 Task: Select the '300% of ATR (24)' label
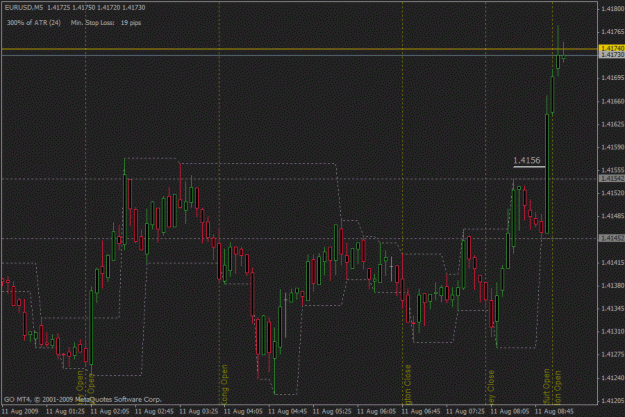34,23
